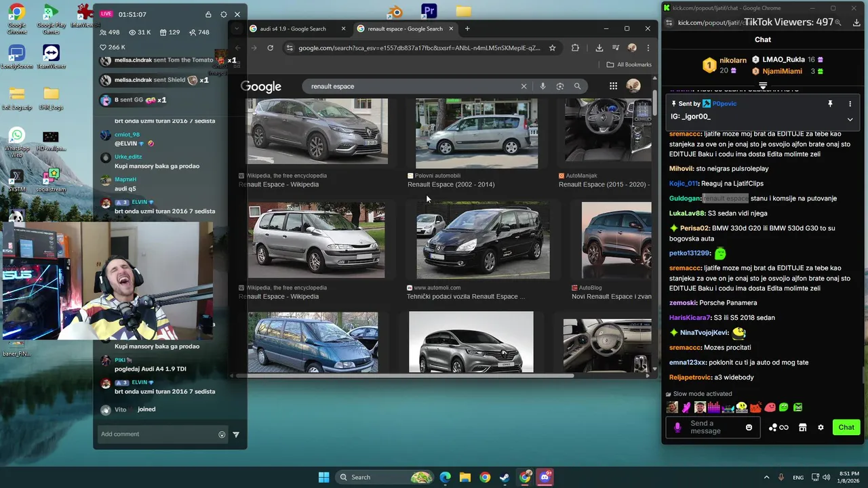The width and height of the screenshot is (868, 488).
Task: Click the Chrome address bar URL
Action: [419, 48]
